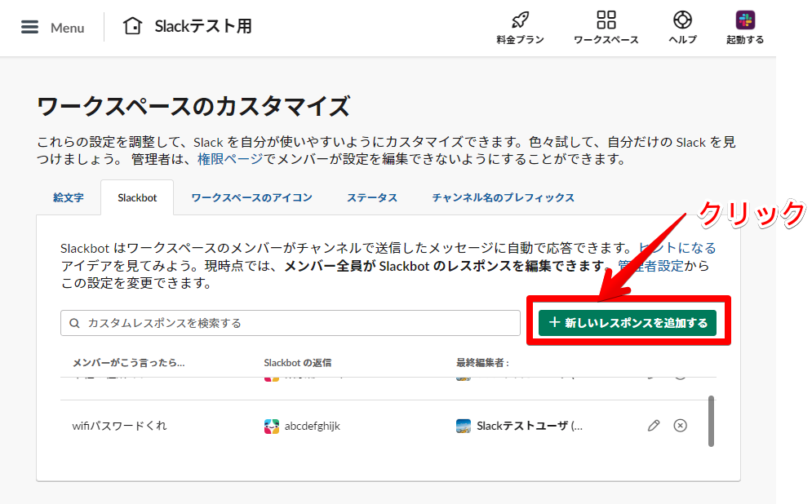The height and width of the screenshot is (504, 812).
Task: Edit the wifiパスワードくれ response with pencil icon
Action: pyautogui.click(x=652, y=425)
